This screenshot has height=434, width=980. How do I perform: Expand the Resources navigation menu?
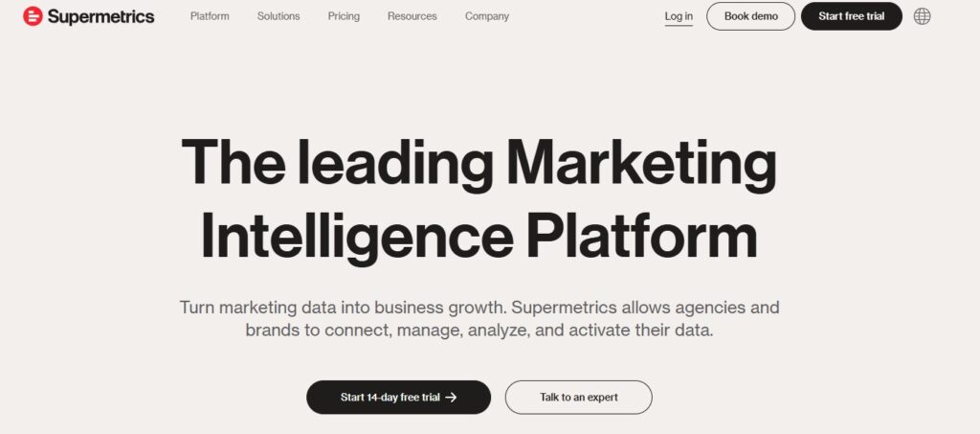412,16
